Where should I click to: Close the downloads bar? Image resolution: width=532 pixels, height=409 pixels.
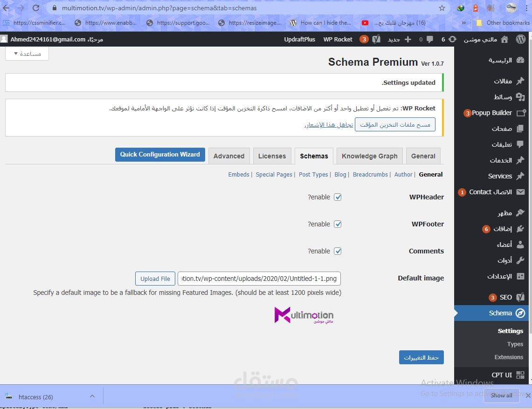click(528, 395)
